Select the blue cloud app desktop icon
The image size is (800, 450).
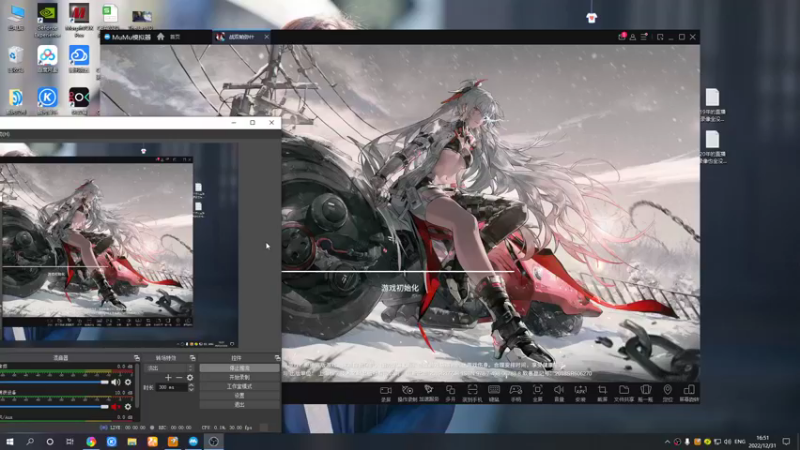point(79,59)
